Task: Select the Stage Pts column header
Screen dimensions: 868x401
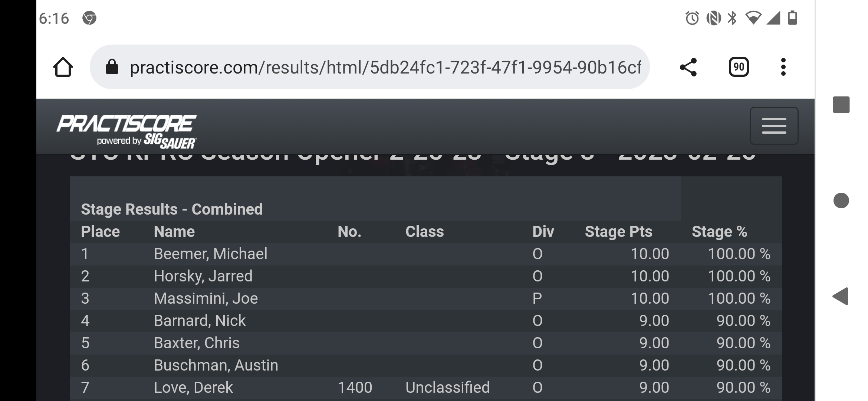Action: tap(618, 232)
